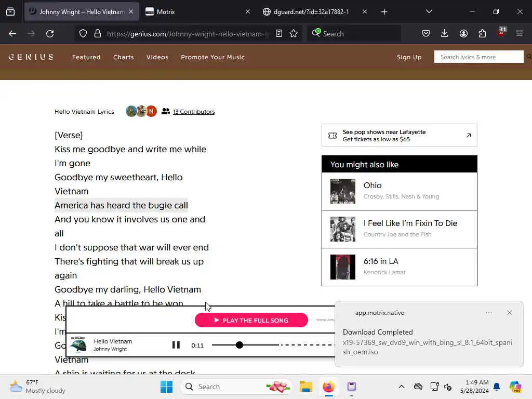
Task: Click the Hello Vietnam player album art
Action: click(78, 345)
